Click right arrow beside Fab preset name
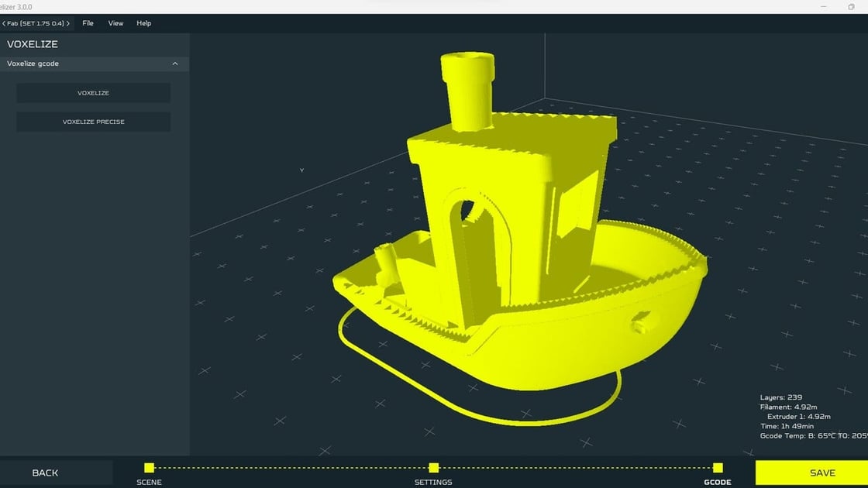 [x=68, y=23]
